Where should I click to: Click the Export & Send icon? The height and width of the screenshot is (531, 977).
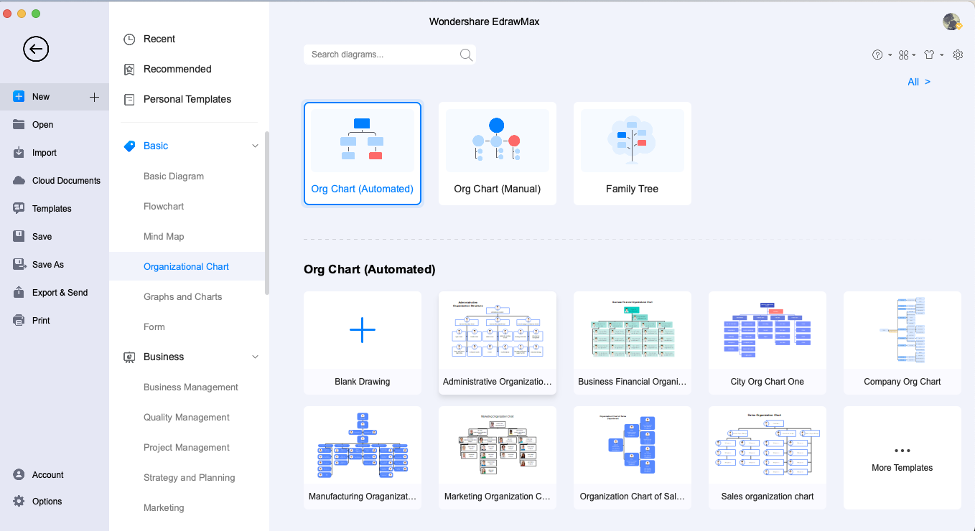click(x=19, y=292)
